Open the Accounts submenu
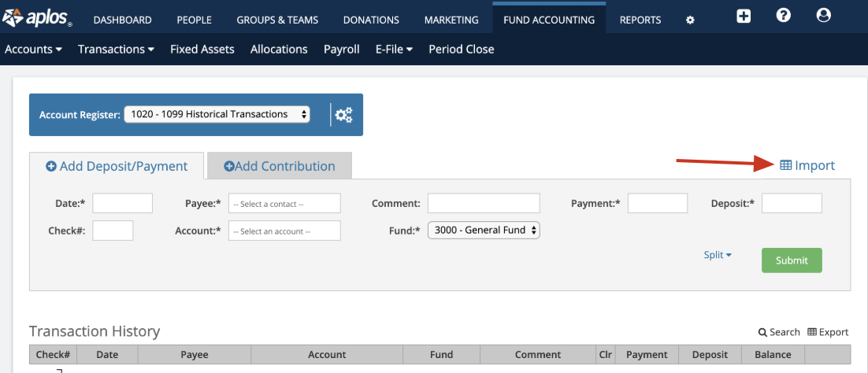This screenshot has height=373, width=868. (33, 49)
